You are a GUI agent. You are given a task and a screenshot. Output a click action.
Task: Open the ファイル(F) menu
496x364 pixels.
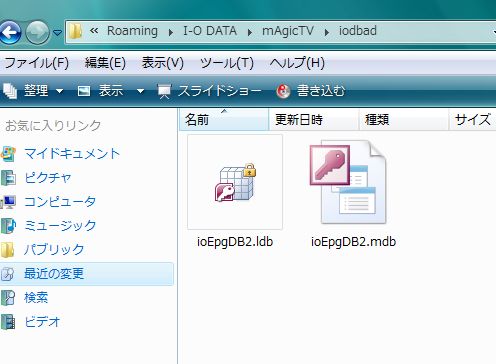click(36, 63)
